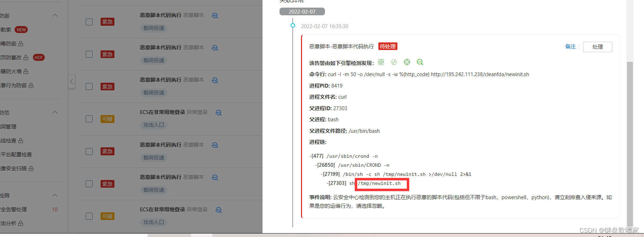
Task: Click the 2022-02-07 date badge
Action: [302, 11]
